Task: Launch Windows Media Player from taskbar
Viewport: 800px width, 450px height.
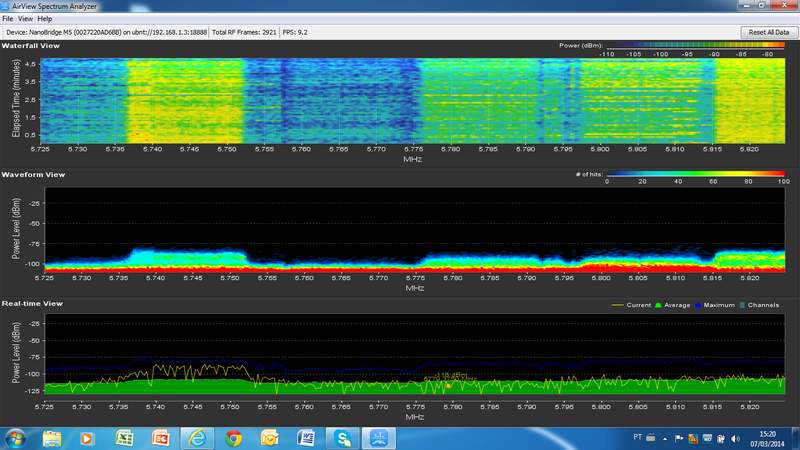Action: (x=88, y=438)
